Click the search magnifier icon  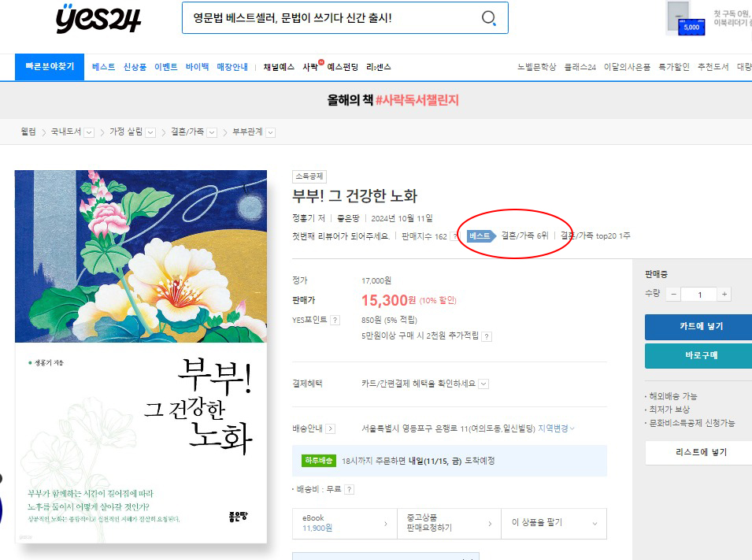tap(489, 18)
